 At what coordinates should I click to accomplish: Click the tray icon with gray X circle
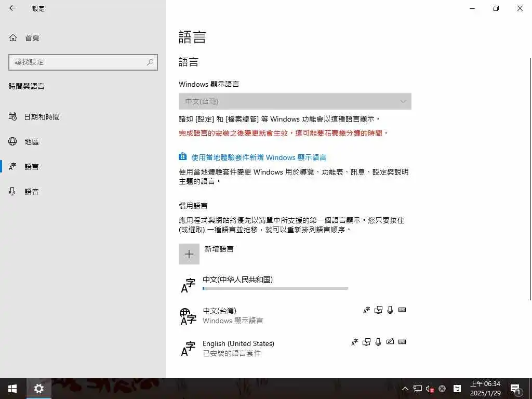pos(442,389)
